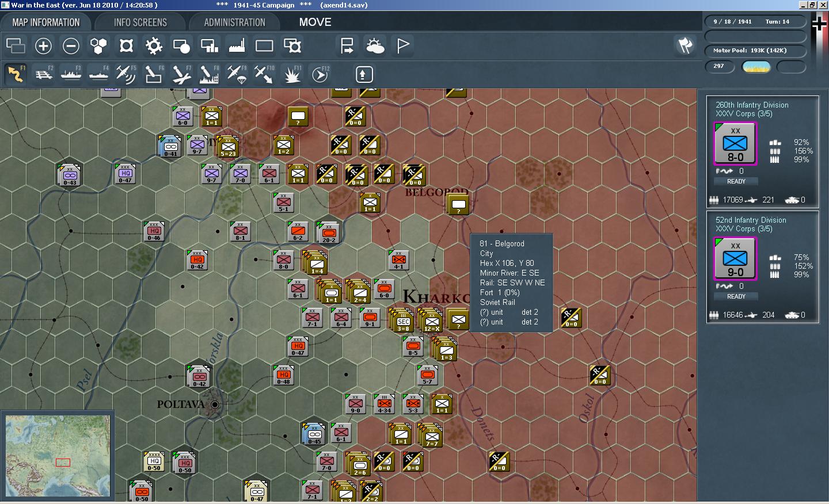Select the 8-5 unit on map
The height and width of the screenshot is (504, 829).
[x=413, y=346]
